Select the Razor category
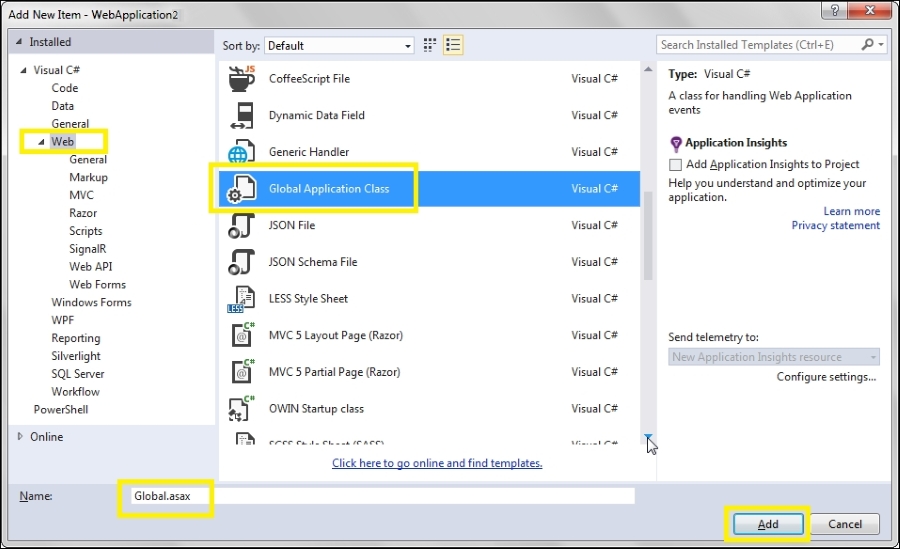The image size is (900, 549). point(83,212)
